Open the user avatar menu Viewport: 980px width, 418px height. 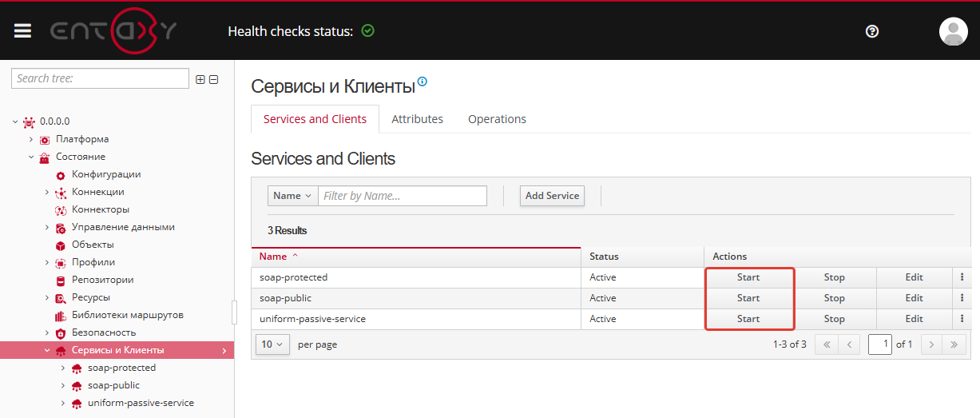[953, 31]
